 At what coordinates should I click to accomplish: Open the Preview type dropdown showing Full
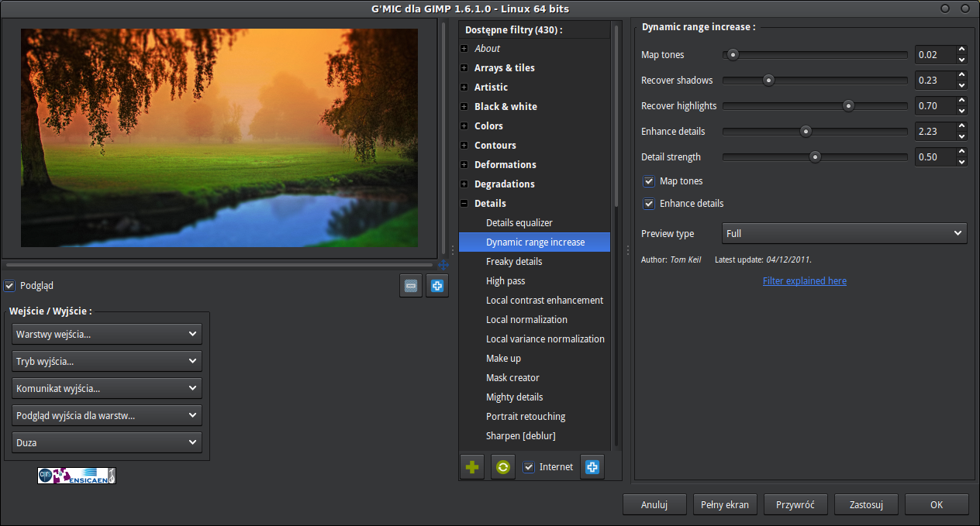(844, 233)
